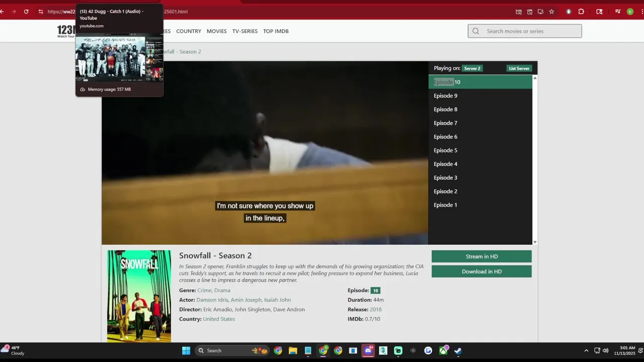Screen dimensions: 644x362
Task: Click the magnifier icon in site search box
Action: 475,31
